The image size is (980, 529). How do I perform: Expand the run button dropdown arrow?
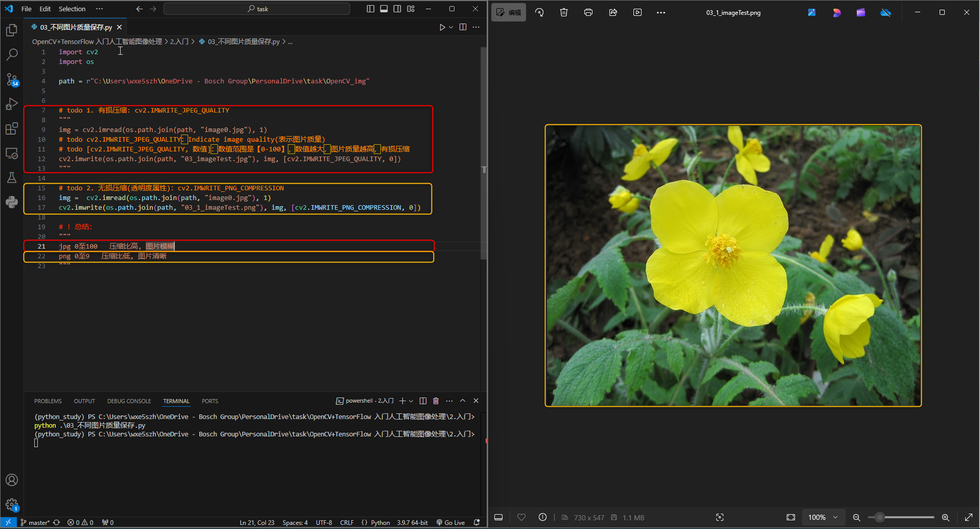pos(451,27)
